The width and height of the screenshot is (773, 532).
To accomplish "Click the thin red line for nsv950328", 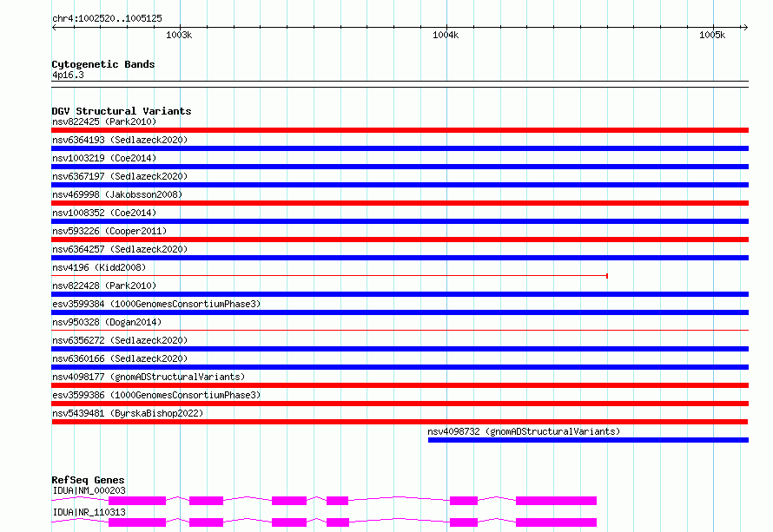I will [x=400, y=331].
